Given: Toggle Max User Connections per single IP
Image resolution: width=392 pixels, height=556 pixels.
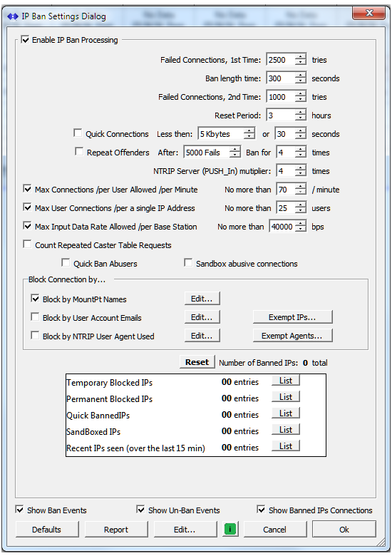Looking at the screenshot, I should pos(27,207).
